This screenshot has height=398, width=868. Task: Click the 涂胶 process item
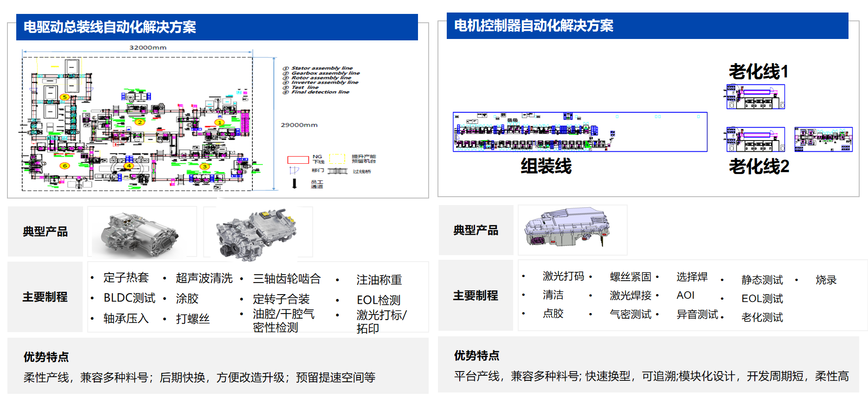187,298
